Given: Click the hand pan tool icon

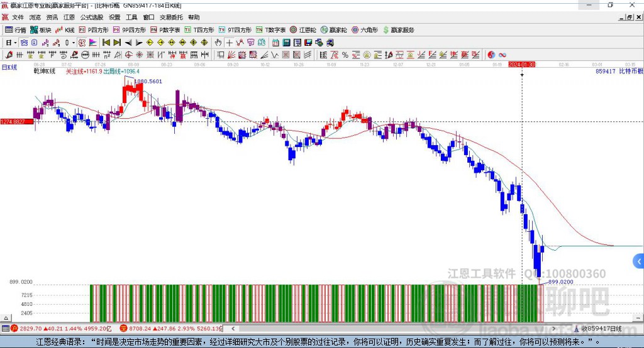Looking at the screenshot, I should pyautogui.click(x=218, y=43).
